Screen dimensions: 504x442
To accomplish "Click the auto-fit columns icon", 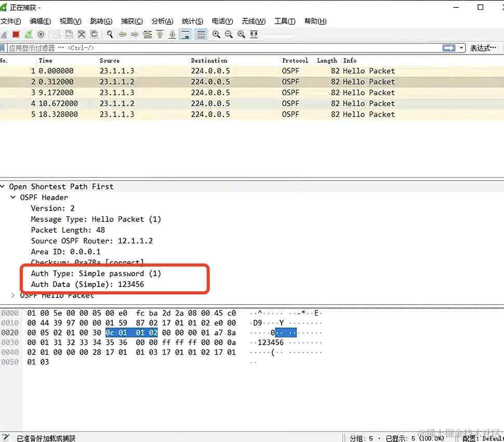I will (x=254, y=34).
